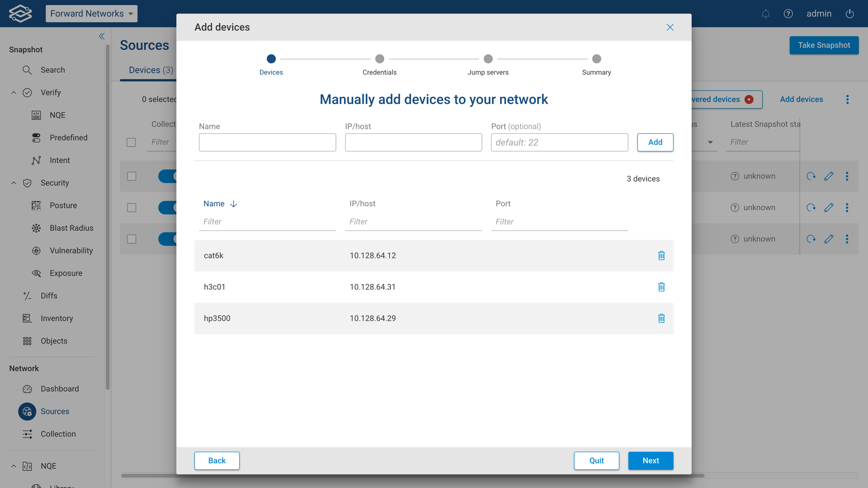Go to Credentials wizard step
Viewport: 868px width, 488px height.
pyautogui.click(x=379, y=59)
